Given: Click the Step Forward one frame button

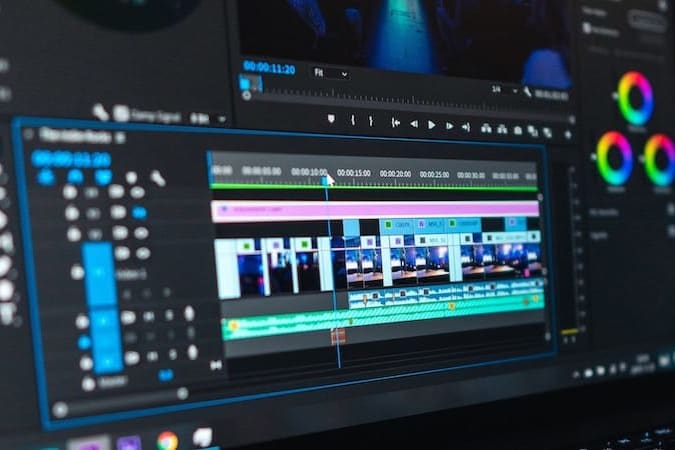Looking at the screenshot, I should tap(449, 126).
